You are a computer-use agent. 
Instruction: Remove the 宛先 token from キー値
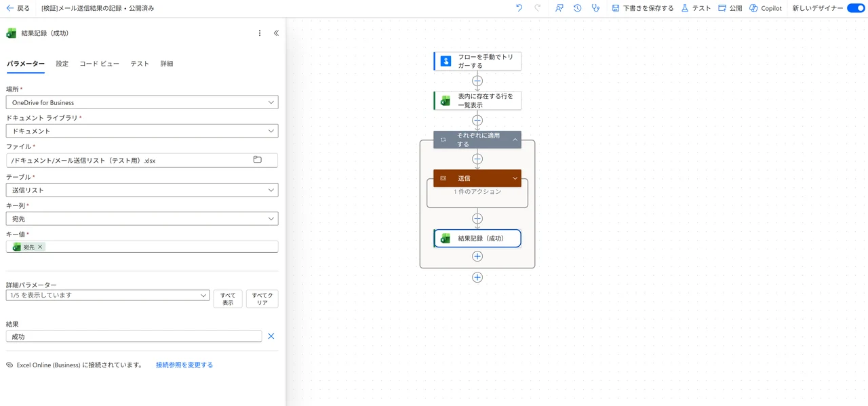(x=40, y=247)
